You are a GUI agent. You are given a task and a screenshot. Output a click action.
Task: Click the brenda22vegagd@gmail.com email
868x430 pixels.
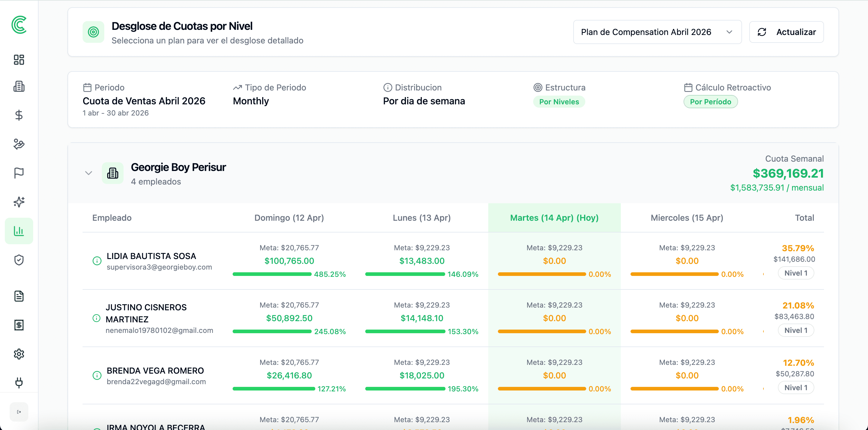156,382
